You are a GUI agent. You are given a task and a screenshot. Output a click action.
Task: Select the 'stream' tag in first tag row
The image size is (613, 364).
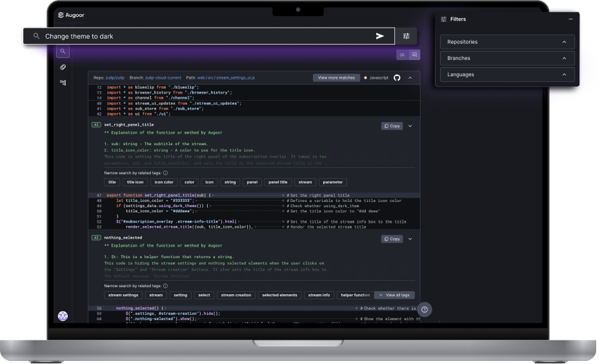(x=305, y=182)
